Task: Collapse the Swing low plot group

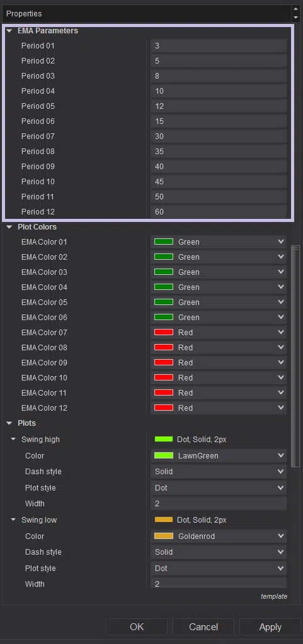Action: 14,520
